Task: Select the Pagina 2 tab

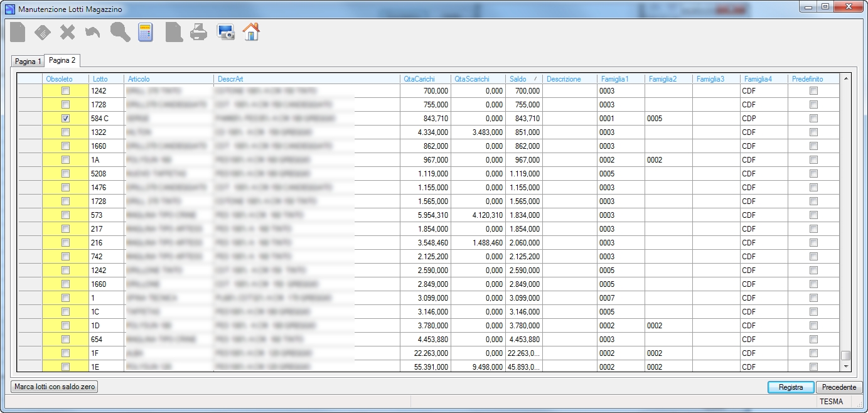Action: coord(62,60)
